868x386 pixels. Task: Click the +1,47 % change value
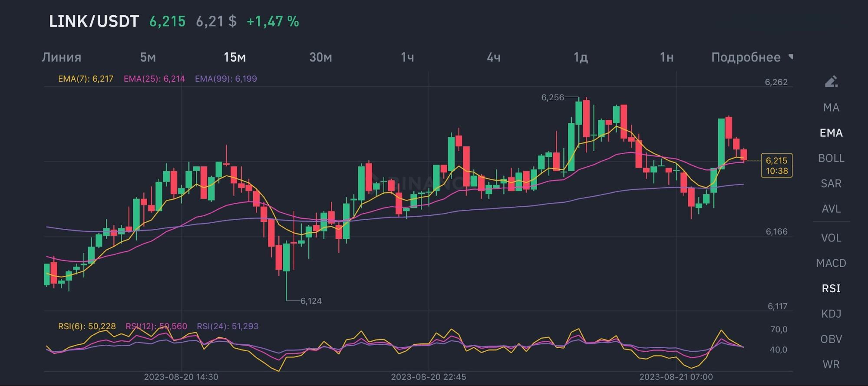[x=273, y=21]
